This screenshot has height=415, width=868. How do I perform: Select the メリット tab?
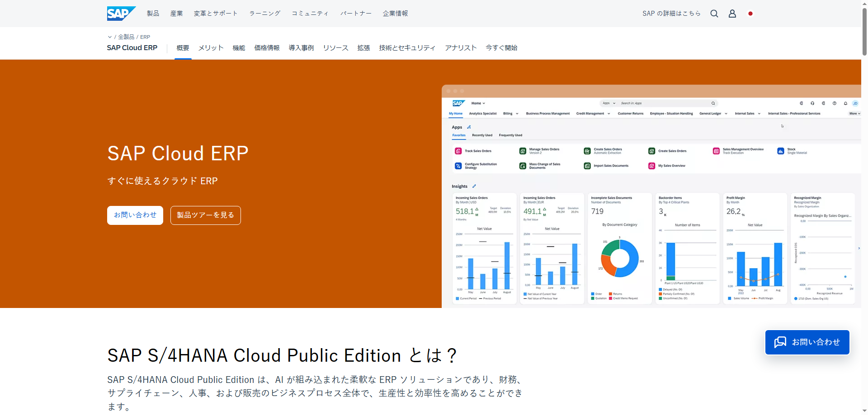[211, 48]
